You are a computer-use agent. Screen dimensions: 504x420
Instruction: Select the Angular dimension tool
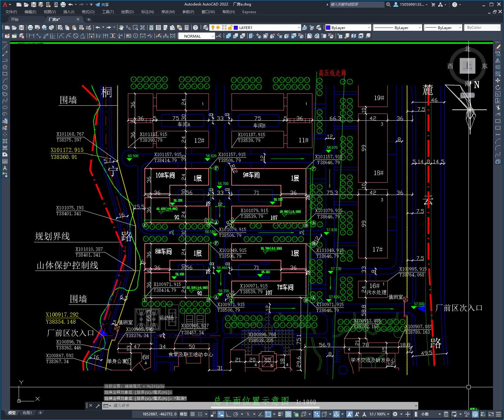(x=82, y=36)
